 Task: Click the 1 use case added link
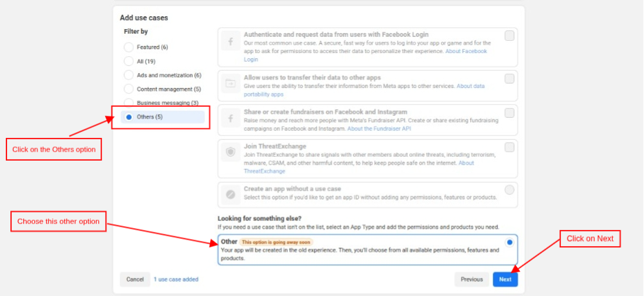(x=176, y=279)
